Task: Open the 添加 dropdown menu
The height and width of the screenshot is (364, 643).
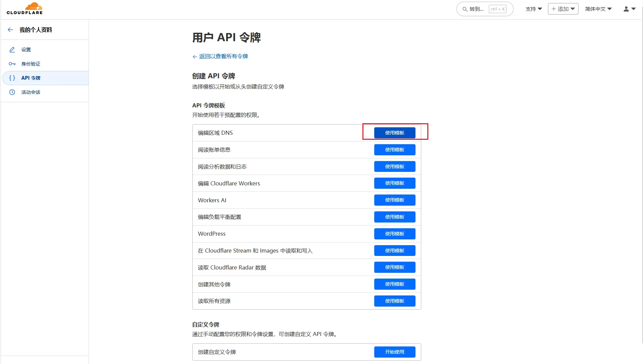Action: (x=563, y=9)
